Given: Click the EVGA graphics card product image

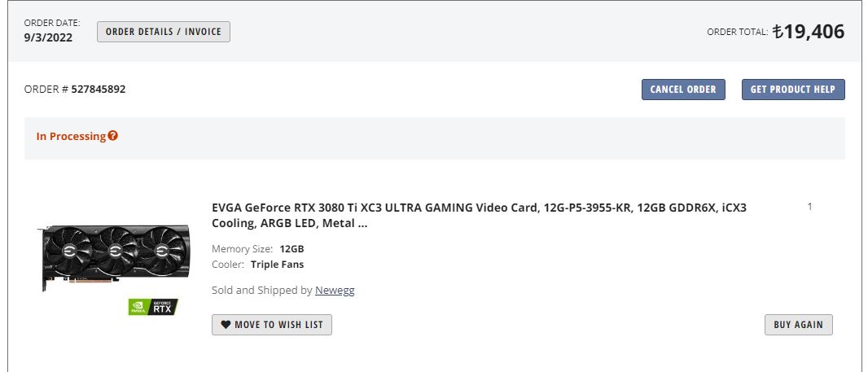Looking at the screenshot, I should click(x=116, y=257).
